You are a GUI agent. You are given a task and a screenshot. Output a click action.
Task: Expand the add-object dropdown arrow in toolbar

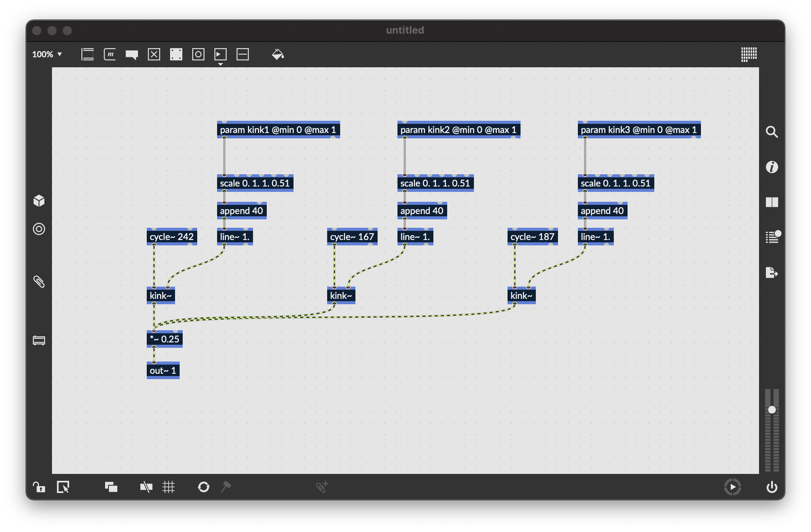tap(221, 64)
